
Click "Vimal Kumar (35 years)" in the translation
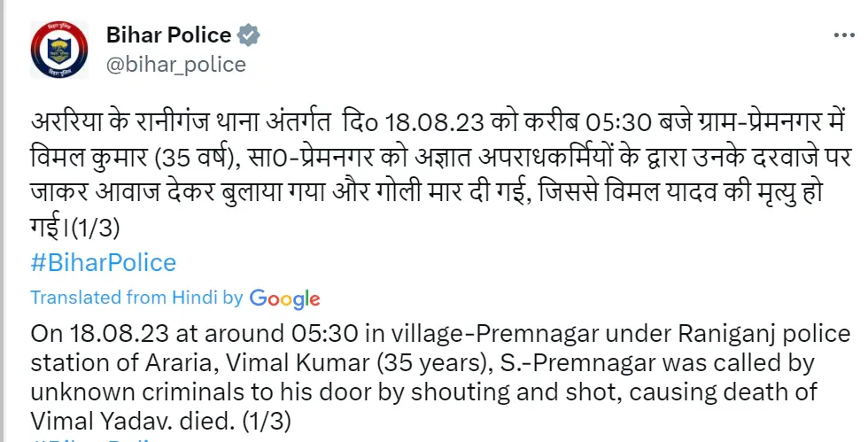pos(360,363)
